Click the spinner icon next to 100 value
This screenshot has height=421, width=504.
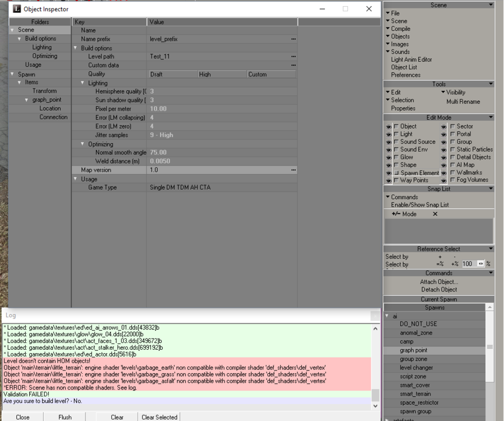tap(480, 264)
